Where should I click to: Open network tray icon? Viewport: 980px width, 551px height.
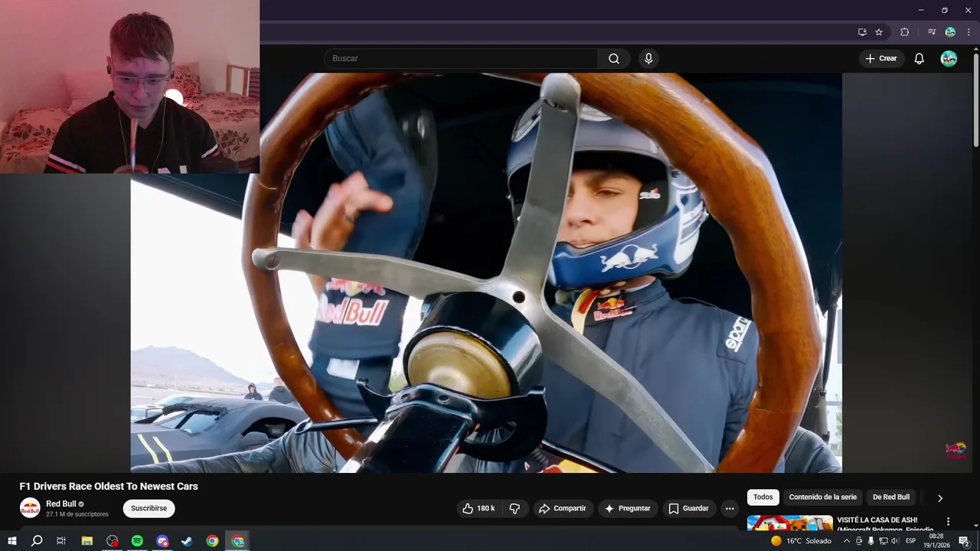tap(883, 541)
